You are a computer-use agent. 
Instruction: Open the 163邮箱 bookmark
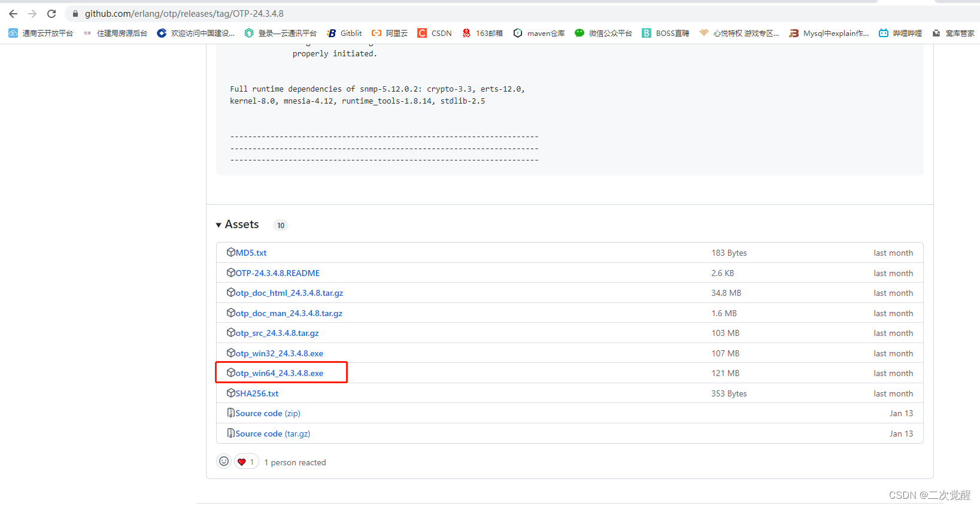coord(483,33)
